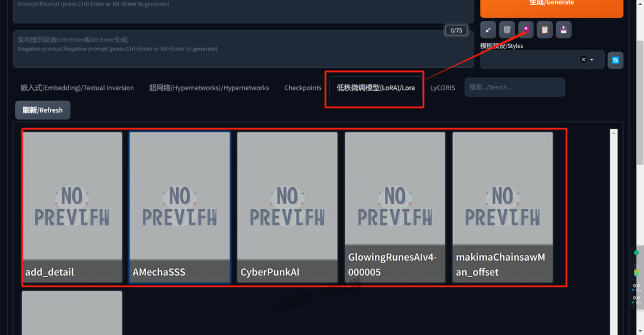The image size is (644, 335).
Task: Click the LoRA search input field
Action: (514, 88)
